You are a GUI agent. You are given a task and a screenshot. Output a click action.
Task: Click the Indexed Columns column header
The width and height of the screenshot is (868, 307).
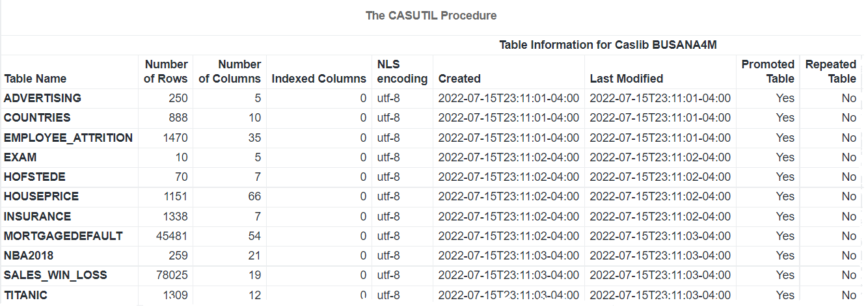tap(319, 79)
